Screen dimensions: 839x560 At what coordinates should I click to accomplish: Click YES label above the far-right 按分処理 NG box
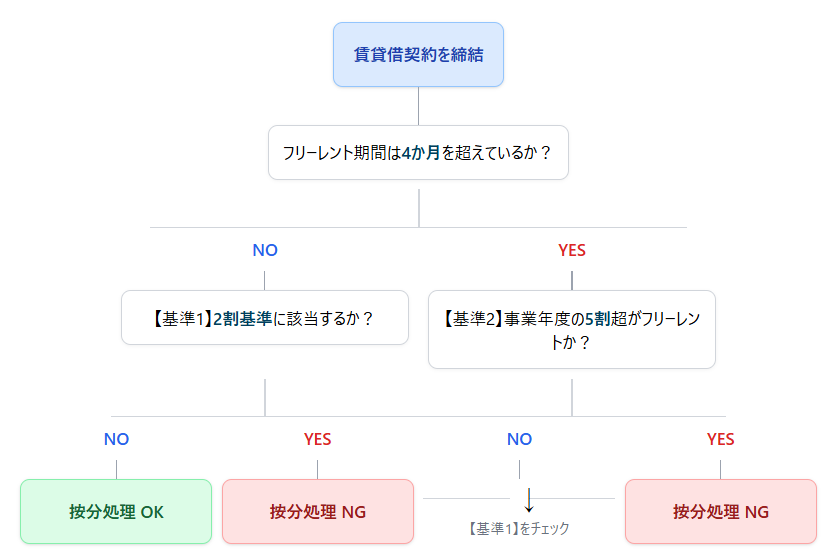pos(721,439)
